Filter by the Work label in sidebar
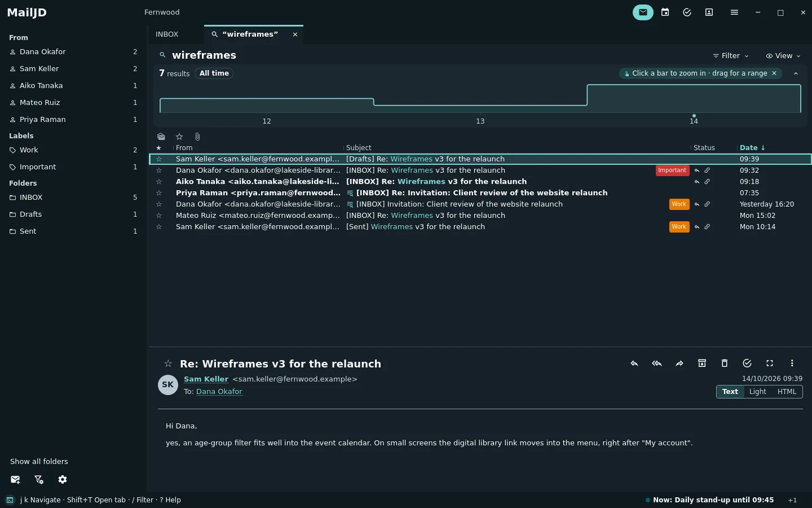The height and width of the screenshot is (508, 812). point(73,150)
